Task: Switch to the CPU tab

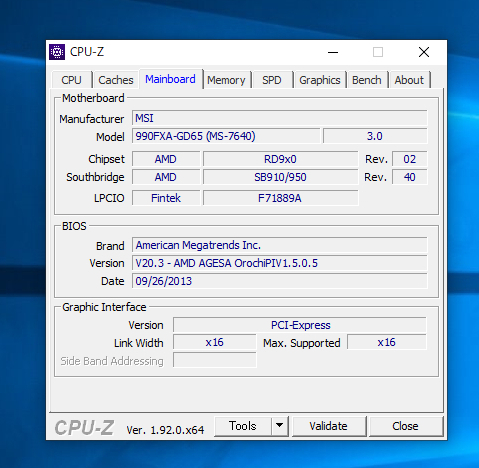Action: [x=71, y=80]
